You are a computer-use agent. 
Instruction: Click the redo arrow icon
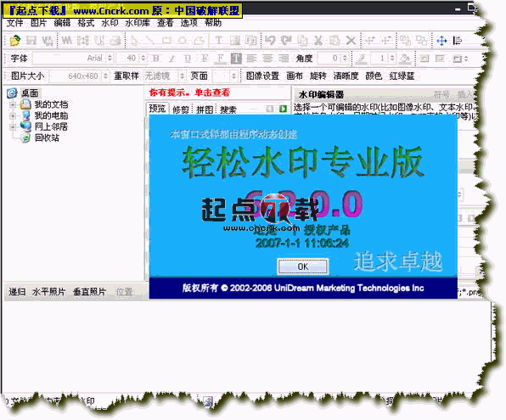pos(285,41)
